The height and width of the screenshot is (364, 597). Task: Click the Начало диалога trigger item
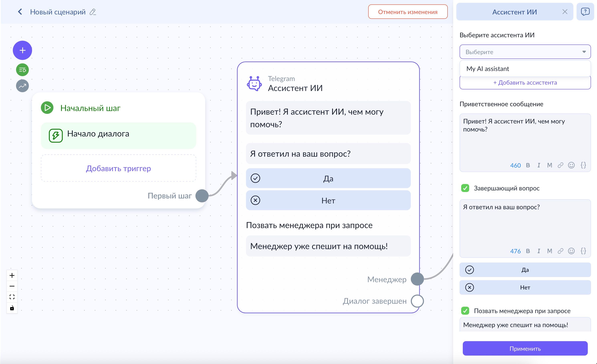click(118, 135)
